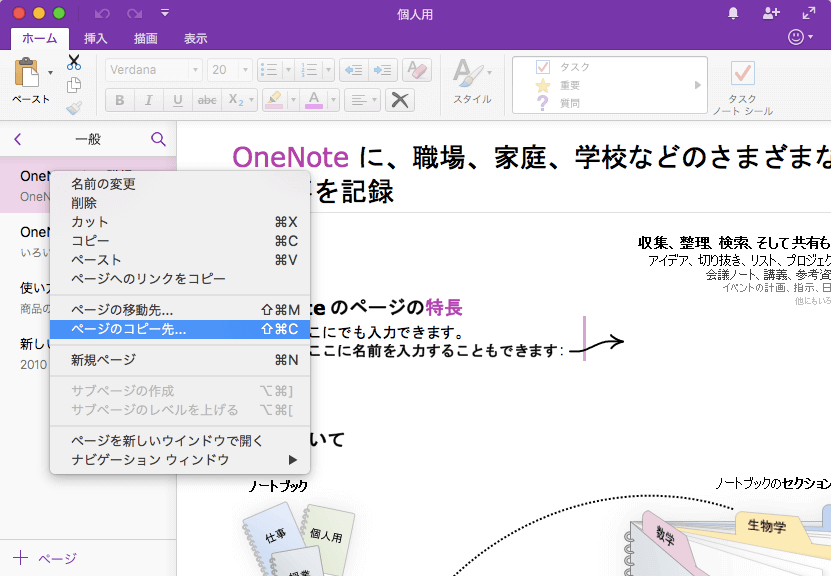Click the Redo arrow
This screenshot has width=831, height=576.
coord(135,13)
